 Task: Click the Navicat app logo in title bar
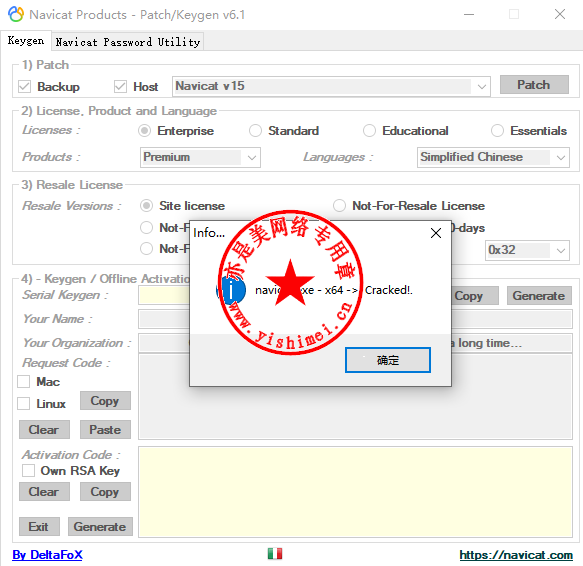click(16, 15)
